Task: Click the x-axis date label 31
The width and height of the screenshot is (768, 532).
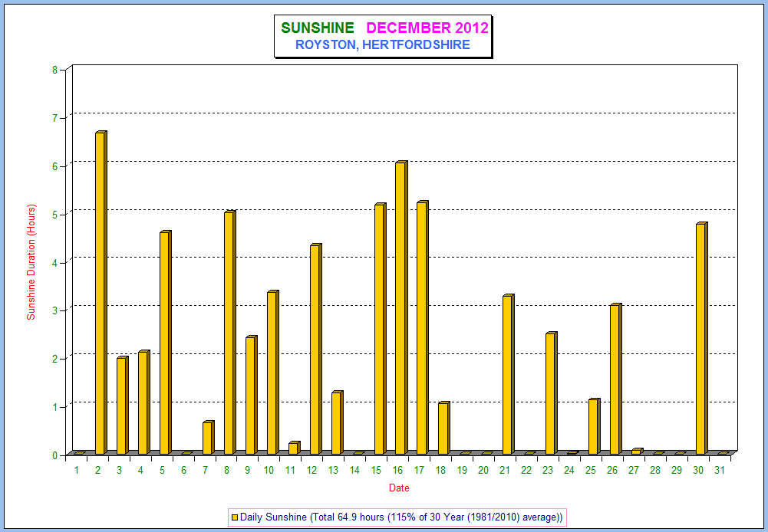Action: pos(720,471)
